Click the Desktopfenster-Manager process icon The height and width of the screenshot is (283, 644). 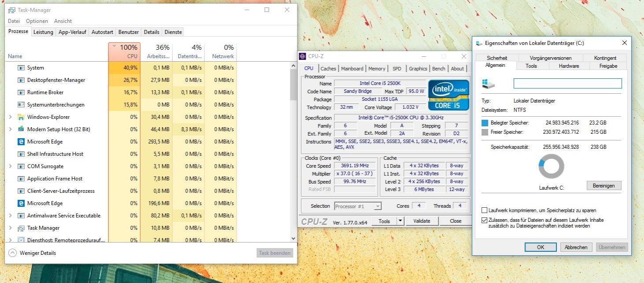21,80
